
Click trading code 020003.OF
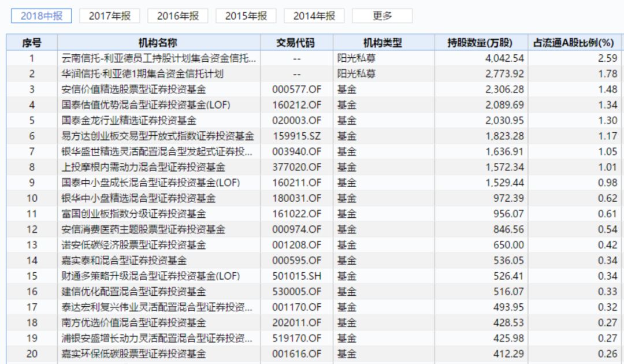tap(296, 120)
